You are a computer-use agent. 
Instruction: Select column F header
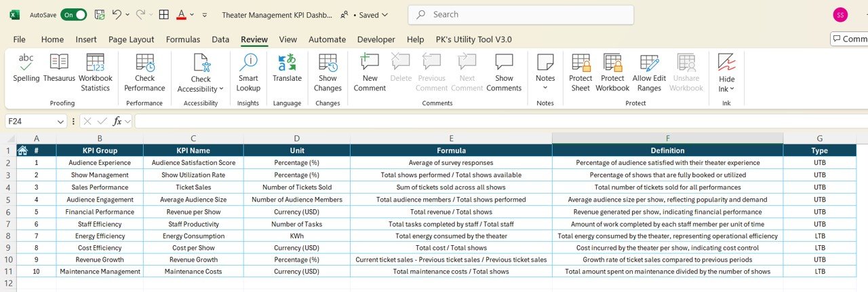tap(667, 138)
